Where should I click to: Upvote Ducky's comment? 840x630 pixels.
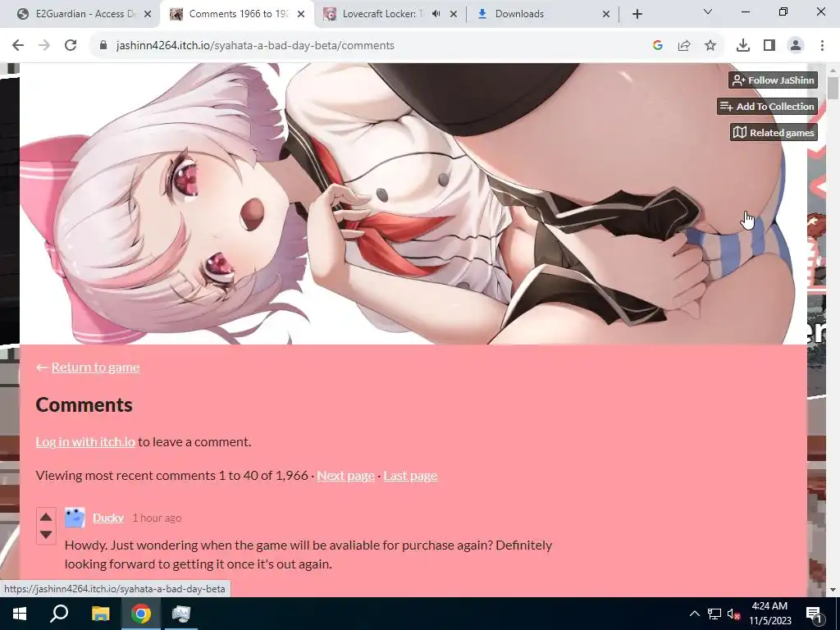[x=46, y=517]
